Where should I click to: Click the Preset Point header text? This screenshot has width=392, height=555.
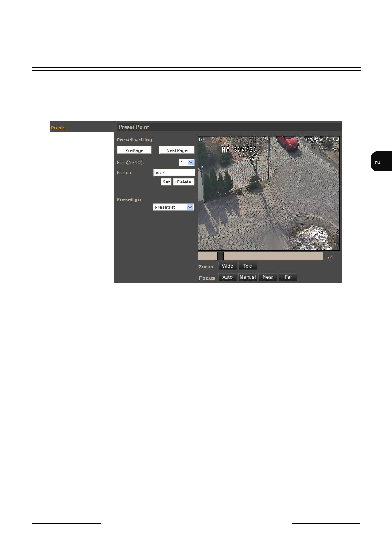(134, 127)
